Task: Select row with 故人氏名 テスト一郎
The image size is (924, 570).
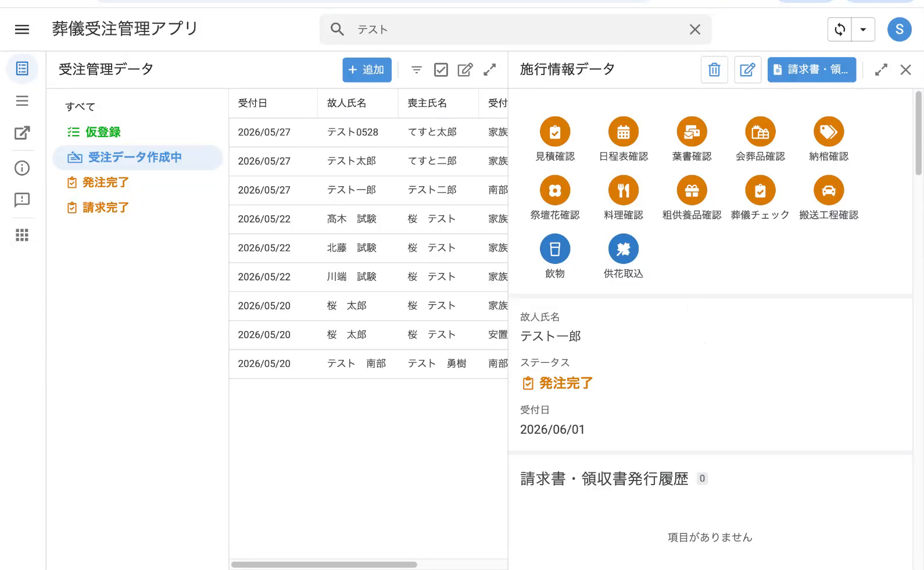Action: pyautogui.click(x=368, y=190)
